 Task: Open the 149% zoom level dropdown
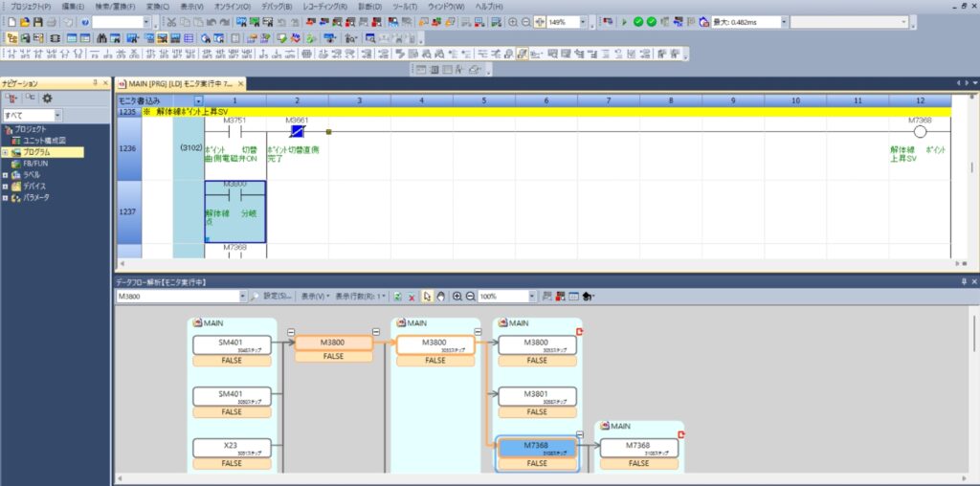coord(583,21)
